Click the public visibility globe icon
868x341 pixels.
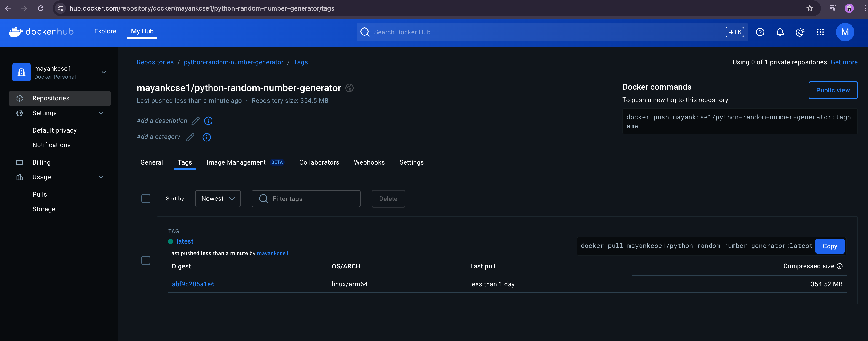click(x=349, y=88)
